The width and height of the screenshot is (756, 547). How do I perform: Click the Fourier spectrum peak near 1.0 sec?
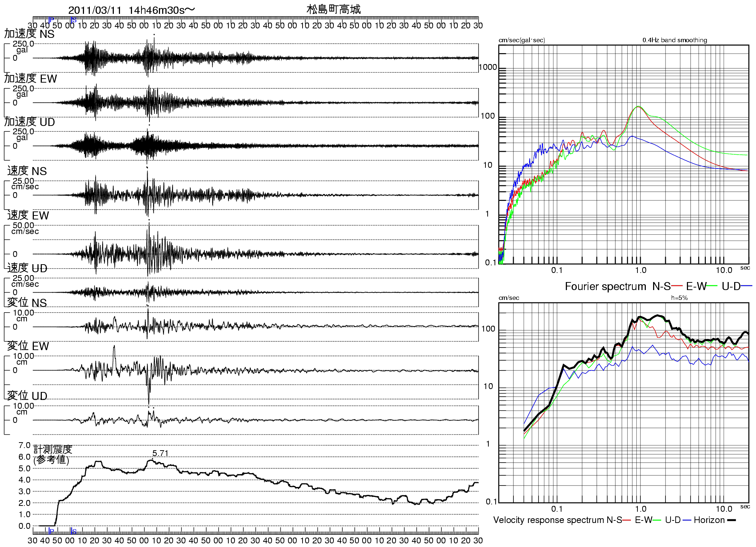point(638,107)
